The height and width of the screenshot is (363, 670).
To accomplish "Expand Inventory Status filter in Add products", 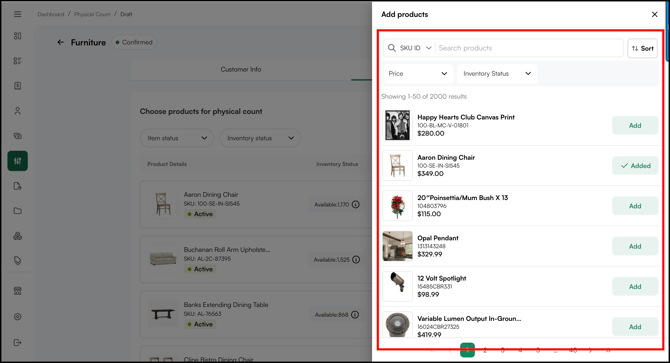I will click(497, 73).
